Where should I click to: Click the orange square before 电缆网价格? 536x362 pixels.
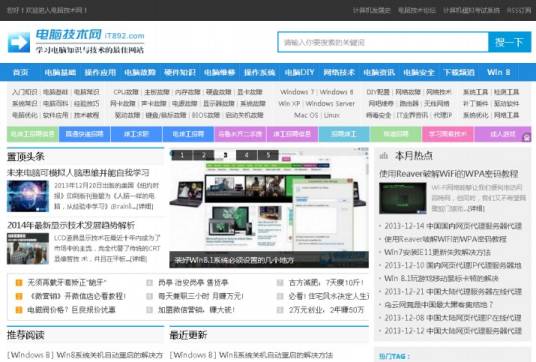coord(19,310)
